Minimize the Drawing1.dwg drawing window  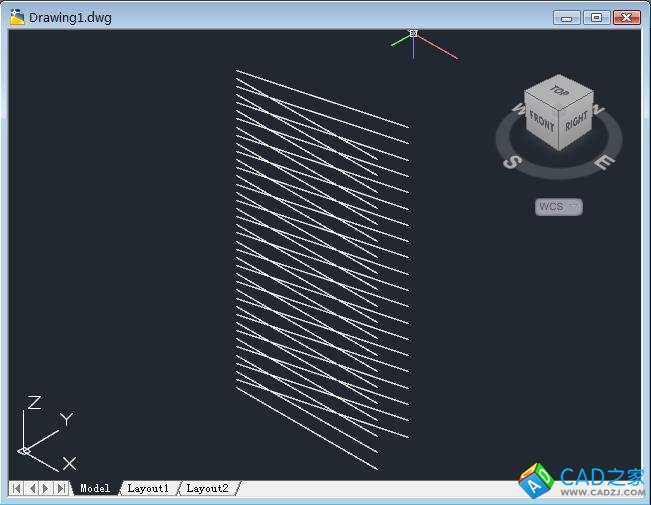coord(567,17)
